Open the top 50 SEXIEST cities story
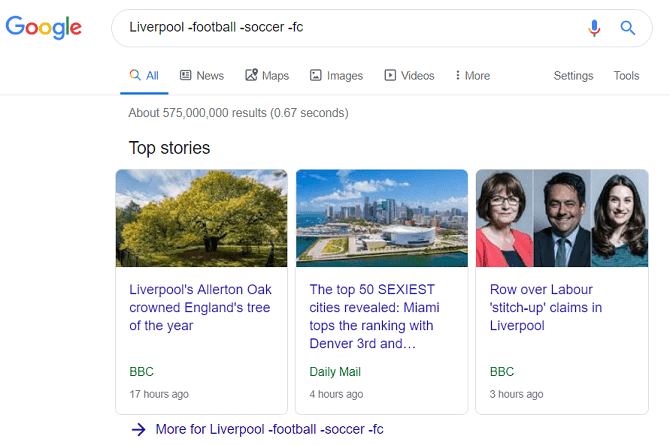 (374, 316)
